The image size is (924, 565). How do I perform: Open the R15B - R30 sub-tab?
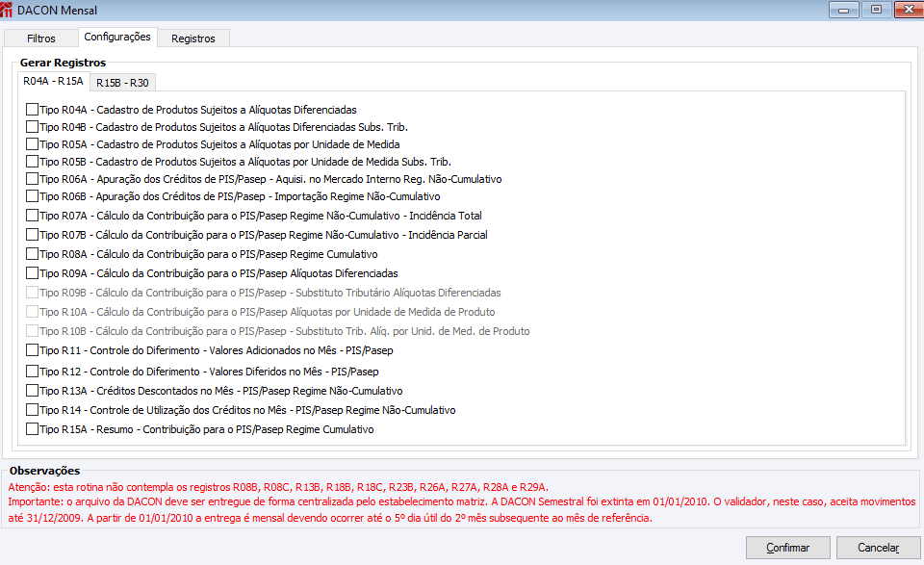(122, 83)
